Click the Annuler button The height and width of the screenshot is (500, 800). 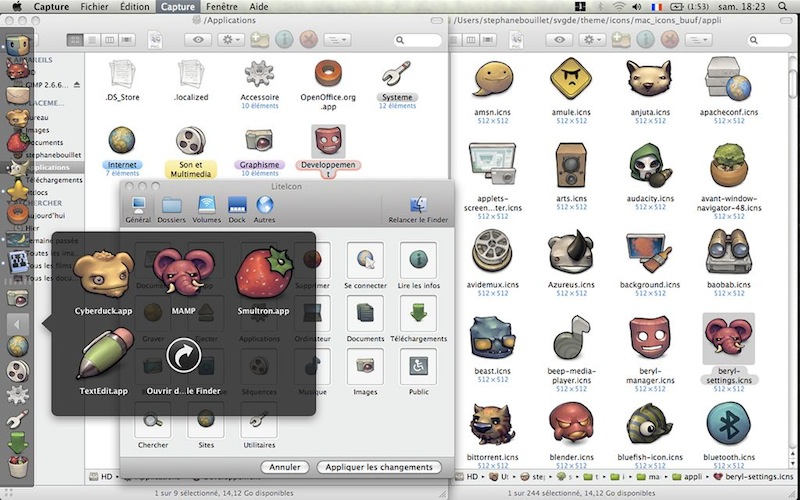pyautogui.click(x=285, y=467)
